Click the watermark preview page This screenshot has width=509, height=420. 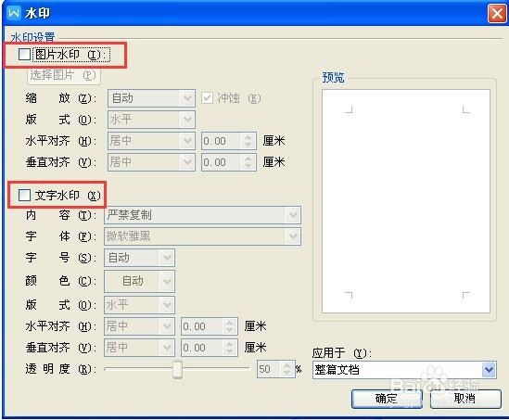click(x=406, y=201)
